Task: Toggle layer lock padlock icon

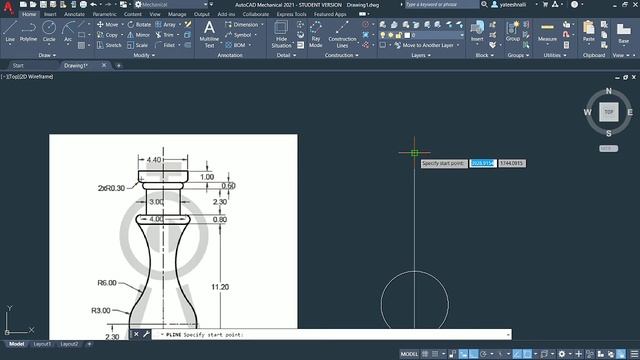Action: coord(398,36)
